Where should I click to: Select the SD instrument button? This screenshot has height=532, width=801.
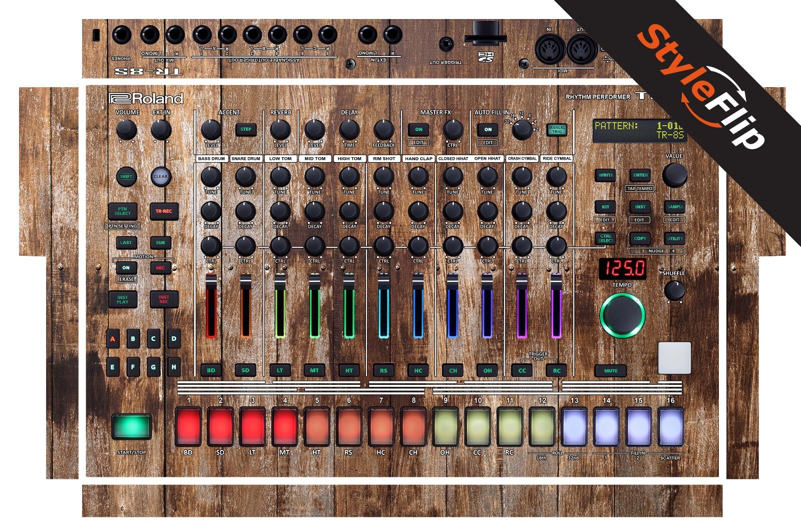click(x=245, y=370)
